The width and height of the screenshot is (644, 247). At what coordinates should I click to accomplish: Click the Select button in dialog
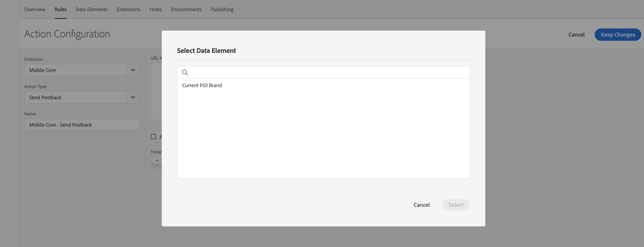(x=456, y=205)
